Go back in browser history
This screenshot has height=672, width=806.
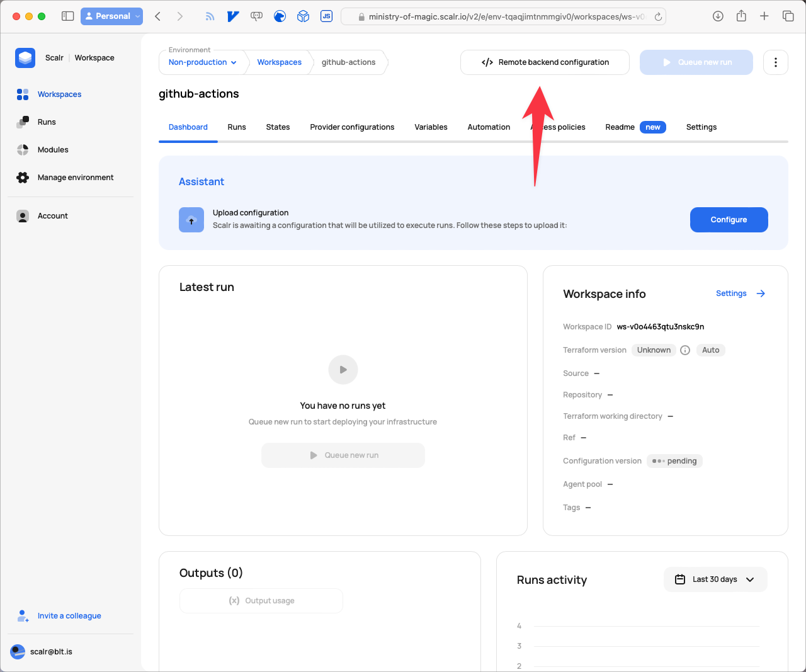(x=158, y=16)
